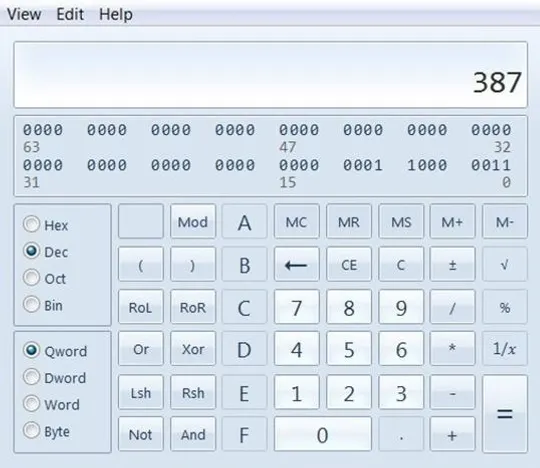Add to memory with M+

pos(453,221)
